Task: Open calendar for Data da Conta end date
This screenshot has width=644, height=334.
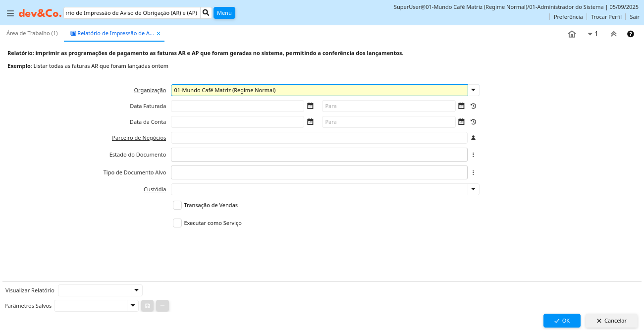Action: [x=461, y=122]
